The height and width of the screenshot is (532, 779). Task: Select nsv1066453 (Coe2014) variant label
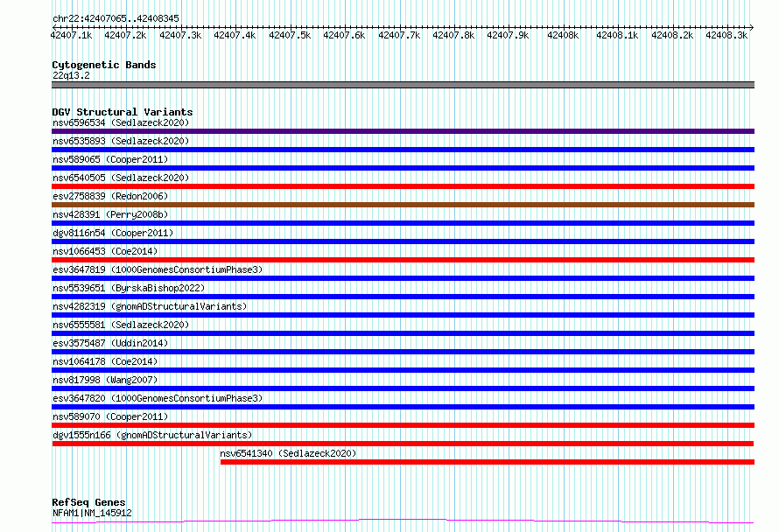[105, 251]
